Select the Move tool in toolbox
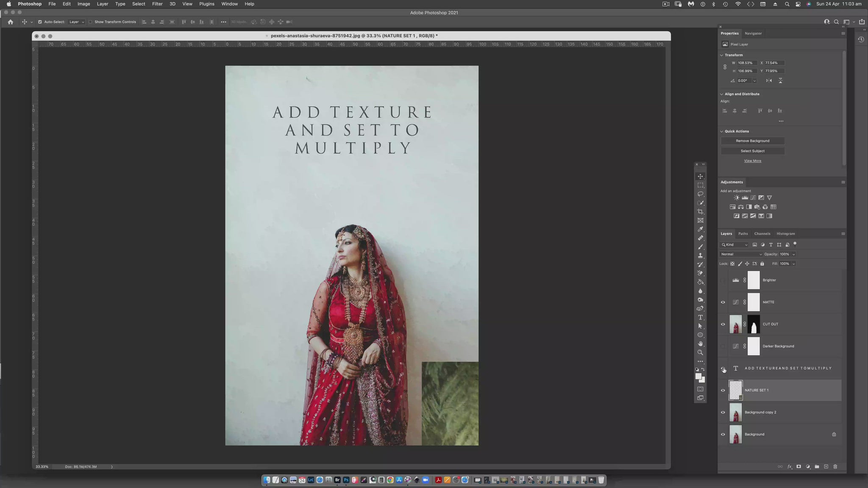This screenshot has height=488, width=868. click(700, 177)
